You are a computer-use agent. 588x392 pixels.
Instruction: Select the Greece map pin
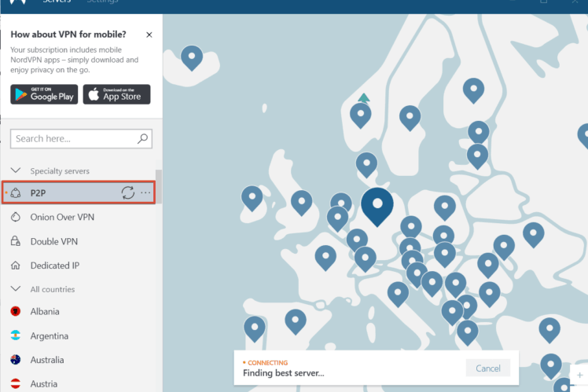pos(467,332)
